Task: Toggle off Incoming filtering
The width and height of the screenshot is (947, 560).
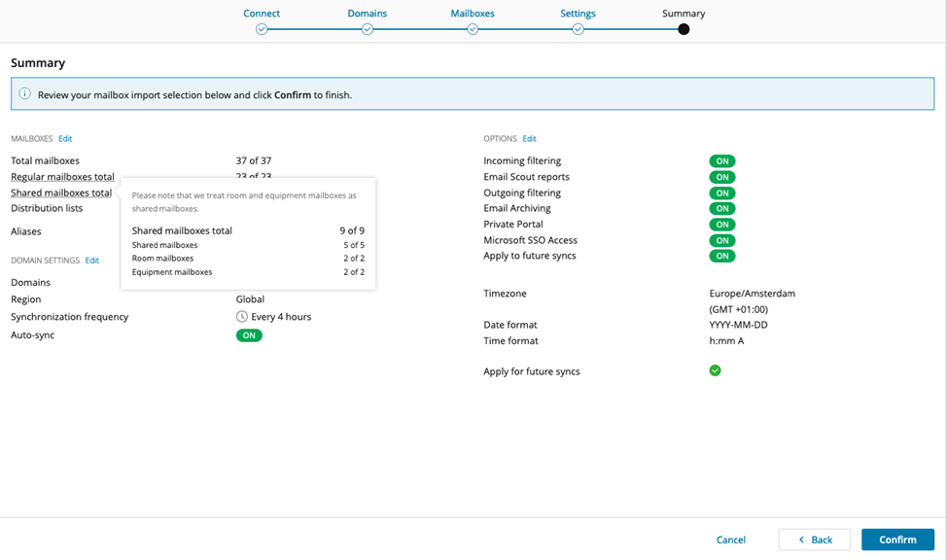Action: coord(721,160)
